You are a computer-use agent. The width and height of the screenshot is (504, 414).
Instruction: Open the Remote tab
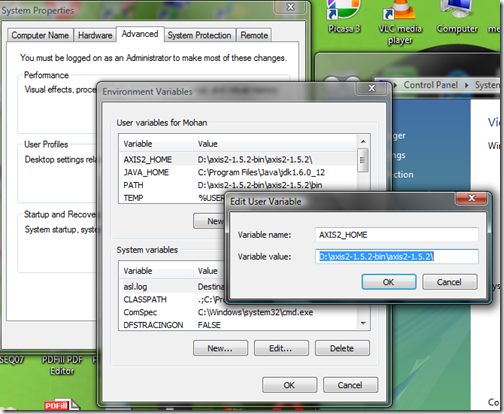click(254, 35)
